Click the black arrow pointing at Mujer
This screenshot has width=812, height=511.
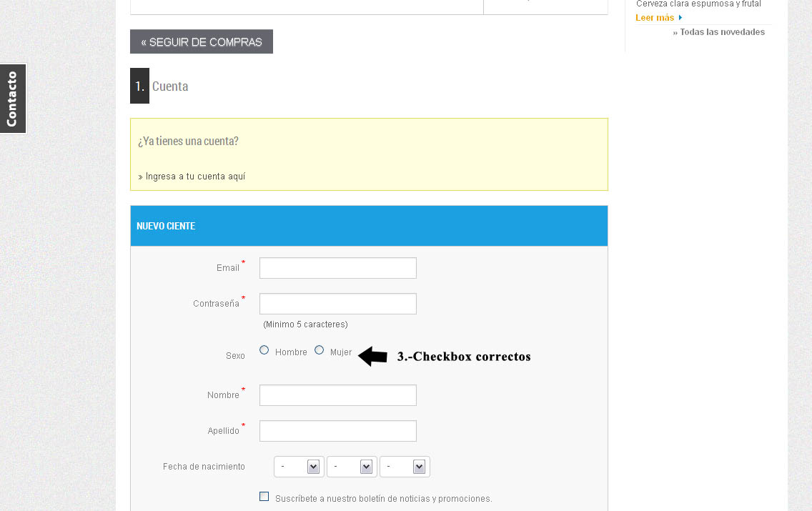pos(372,356)
